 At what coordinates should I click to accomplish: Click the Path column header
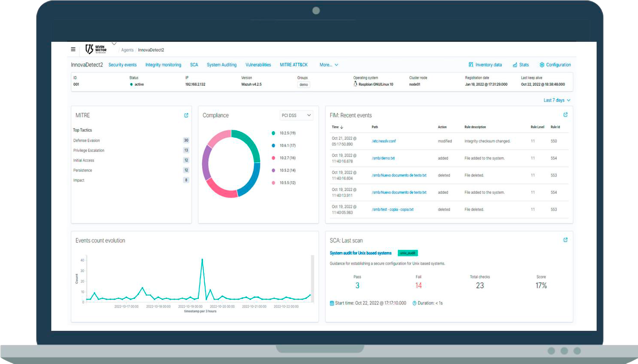point(375,127)
